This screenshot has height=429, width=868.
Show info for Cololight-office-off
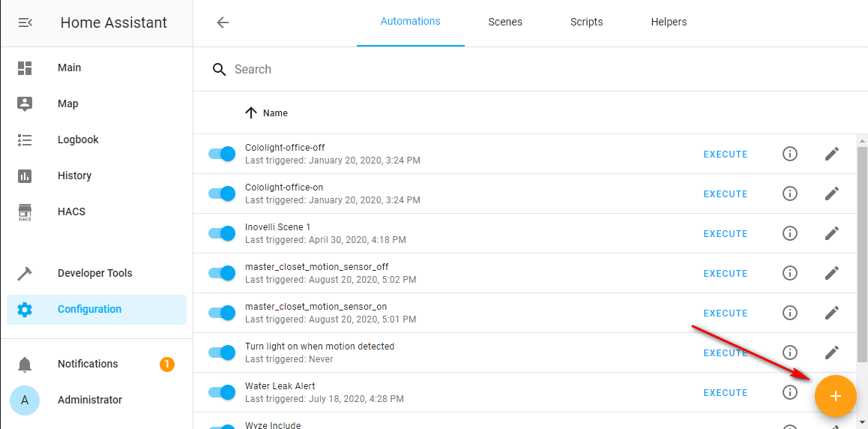(x=790, y=154)
